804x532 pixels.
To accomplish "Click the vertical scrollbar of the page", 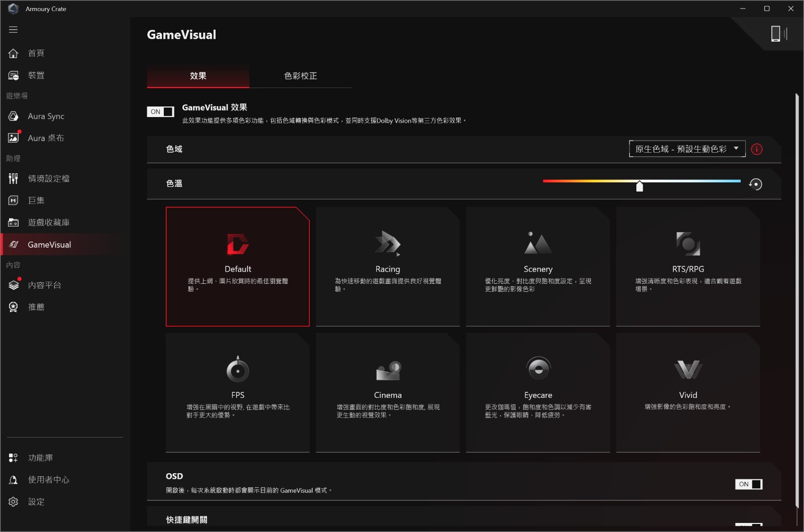I will pyautogui.click(x=797, y=301).
